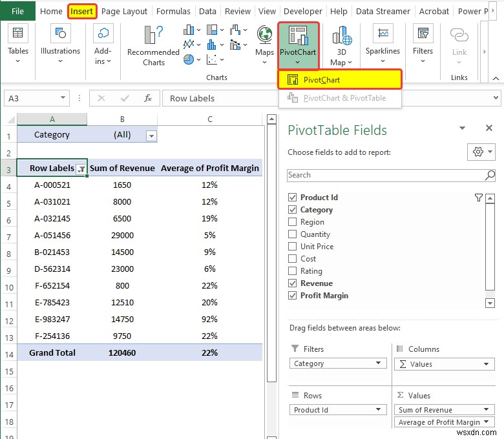Viewport: 504px width, 439px height.
Task: Cancel the formula bar entry
Action: tap(101, 98)
